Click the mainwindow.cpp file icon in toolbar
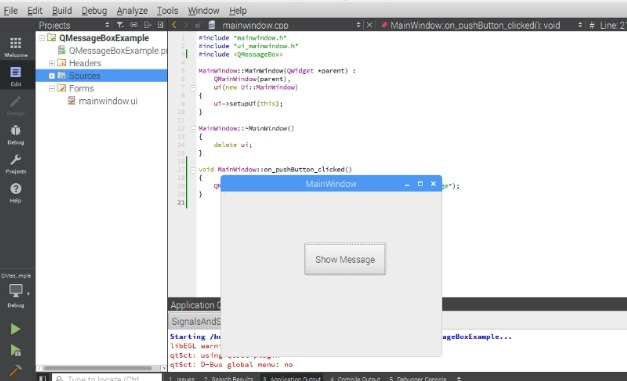Viewport: 627px width, 381px height. pos(212,25)
